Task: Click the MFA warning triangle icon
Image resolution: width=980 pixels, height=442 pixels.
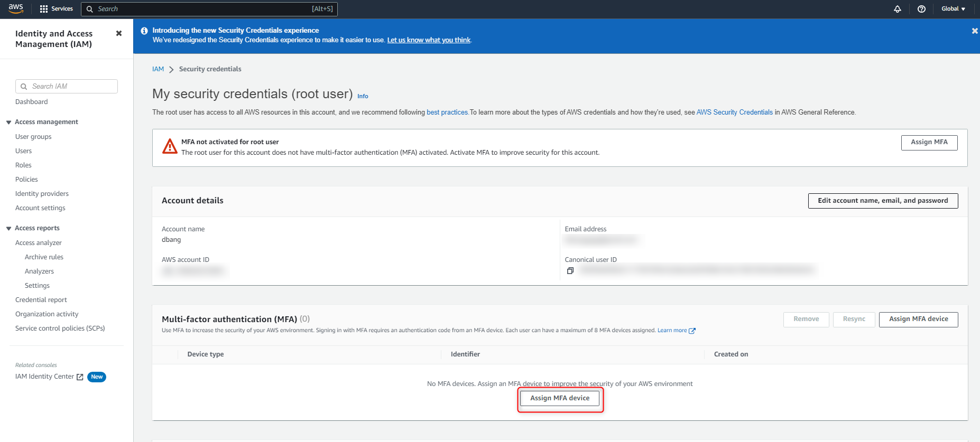Action: click(170, 146)
